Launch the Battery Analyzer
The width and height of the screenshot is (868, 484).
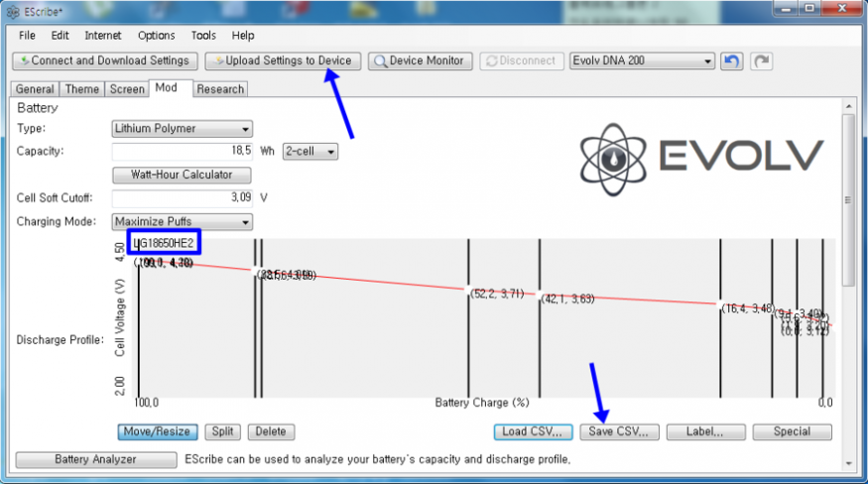95,459
